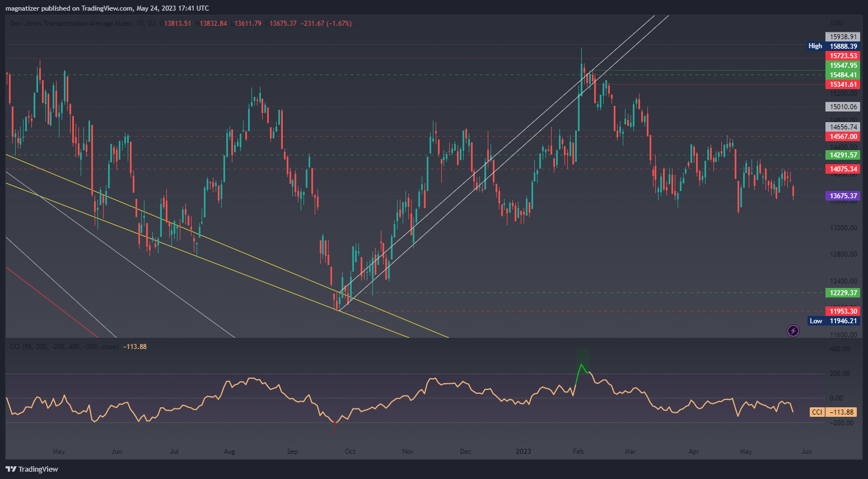
Task: Click the red 15723.53 price level label
Action: pyautogui.click(x=843, y=56)
